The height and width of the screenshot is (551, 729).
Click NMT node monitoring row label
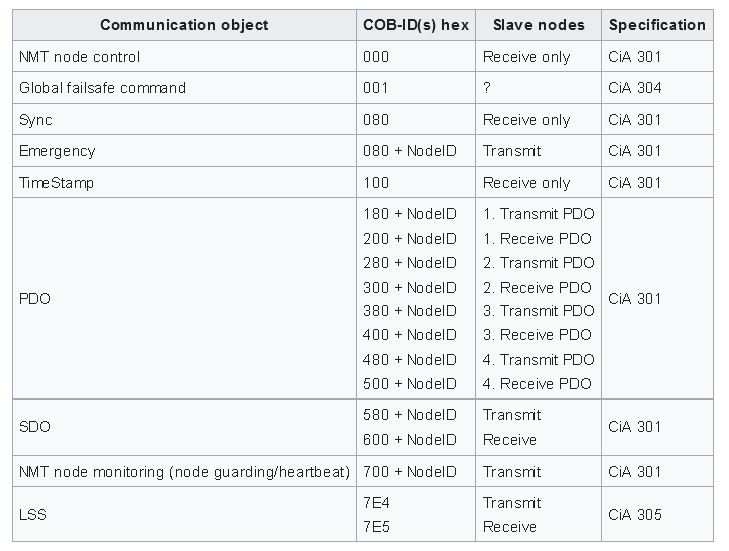coord(184,472)
